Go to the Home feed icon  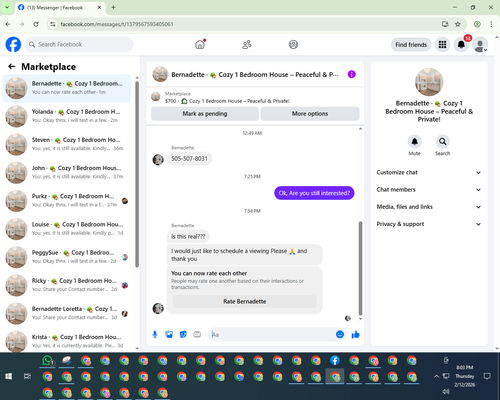(x=200, y=44)
